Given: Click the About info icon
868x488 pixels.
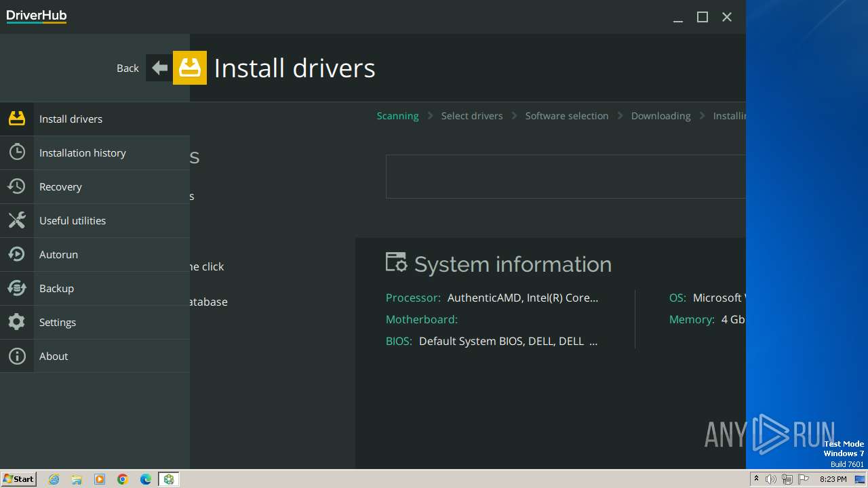Looking at the screenshot, I should (x=17, y=356).
